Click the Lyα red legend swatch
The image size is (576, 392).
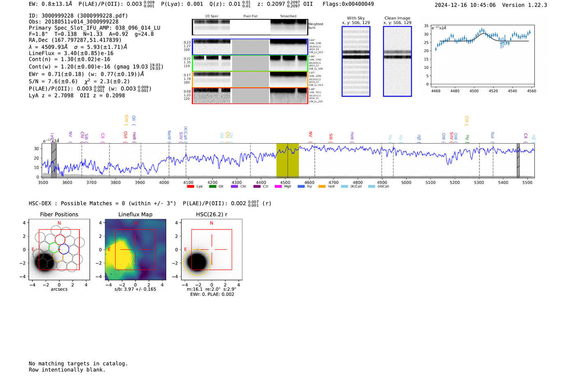pyautogui.click(x=190, y=187)
